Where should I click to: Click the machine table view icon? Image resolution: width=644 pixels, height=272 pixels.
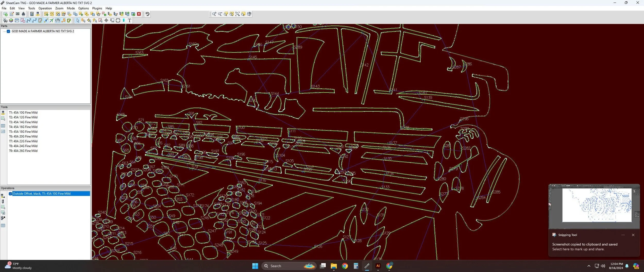click(57, 20)
